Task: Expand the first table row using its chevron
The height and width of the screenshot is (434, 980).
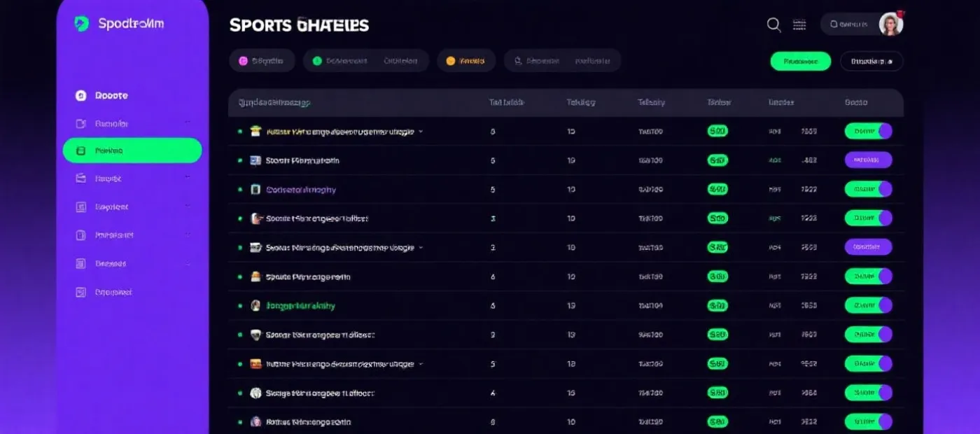Action: 421,132
